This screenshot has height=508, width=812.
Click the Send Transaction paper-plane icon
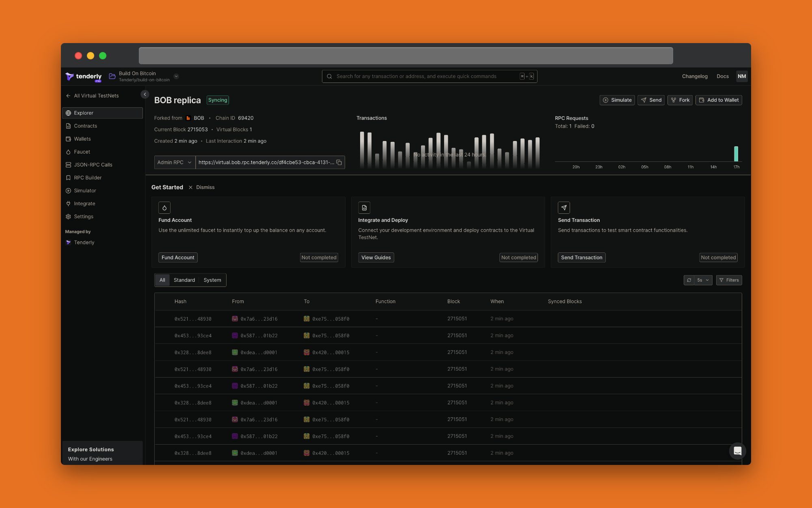pyautogui.click(x=564, y=208)
